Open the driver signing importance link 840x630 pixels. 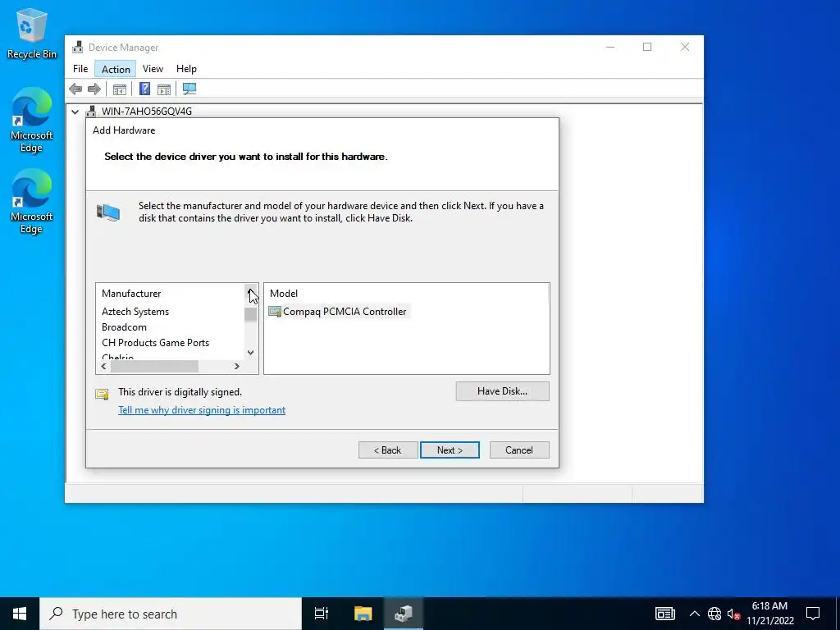pyautogui.click(x=202, y=410)
